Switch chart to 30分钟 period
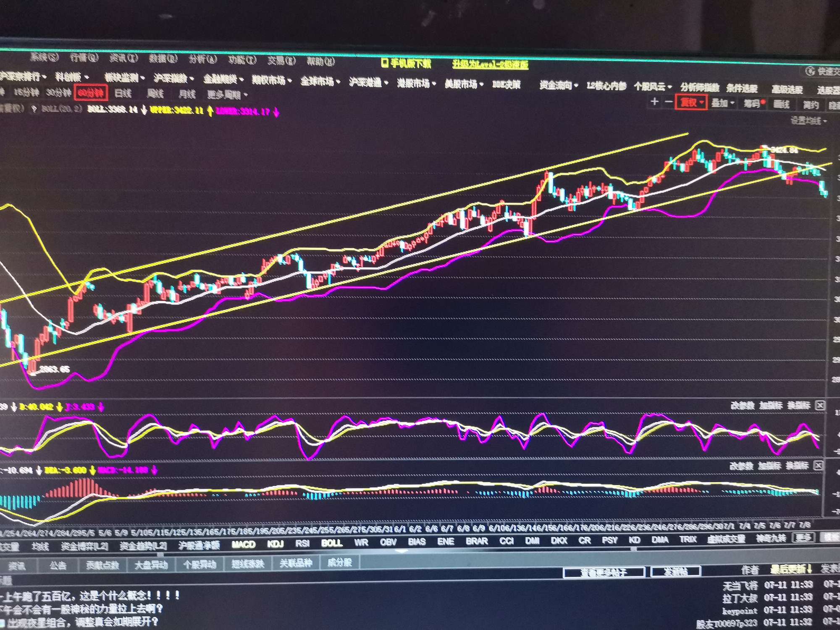This screenshot has width=840, height=630. (x=58, y=92)
